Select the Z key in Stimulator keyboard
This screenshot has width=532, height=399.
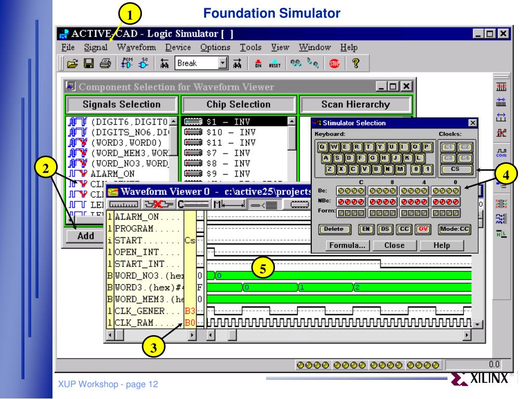tap(330, 169)
